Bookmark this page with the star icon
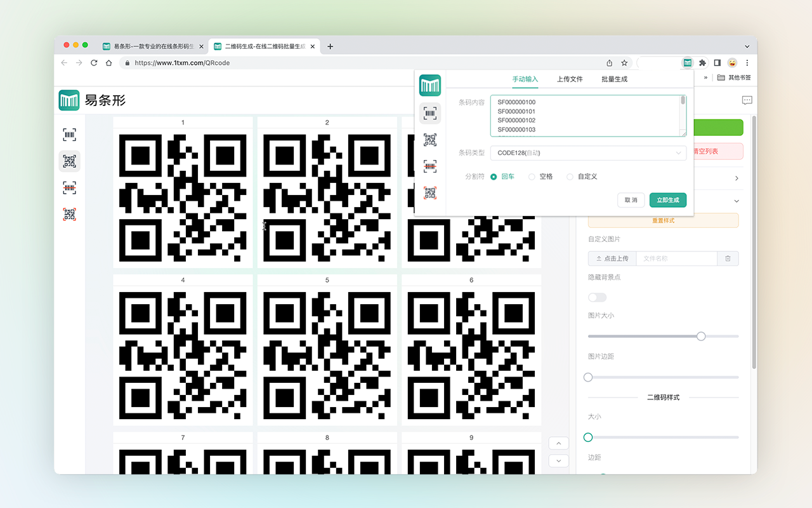Viewport: 812px width, 508px height. (624, 63)
